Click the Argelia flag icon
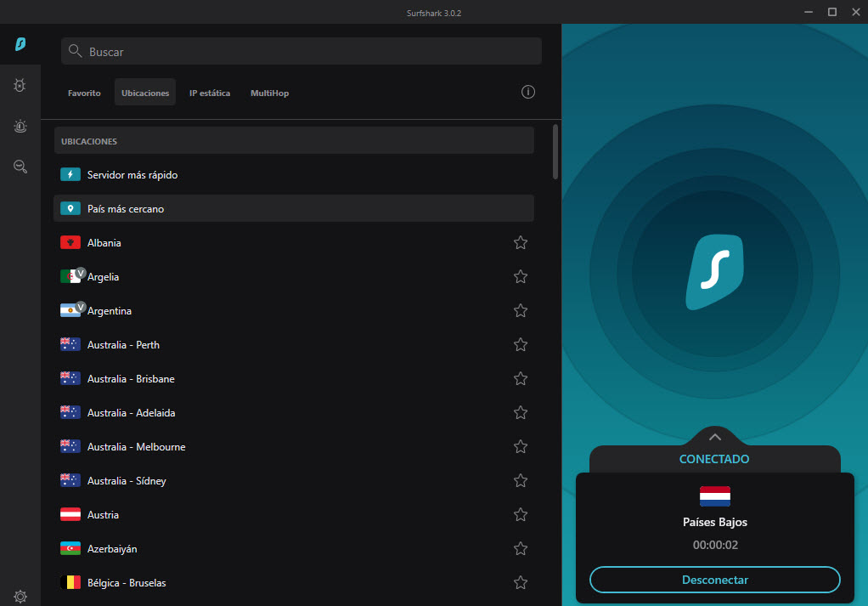The width and height of the screenshot is (868, 606). coord(70,276)
